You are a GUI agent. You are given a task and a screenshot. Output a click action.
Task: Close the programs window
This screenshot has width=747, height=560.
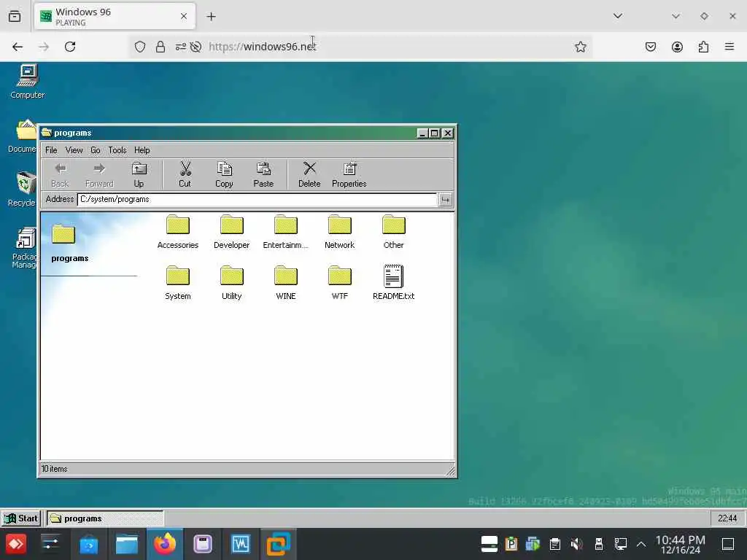click(x=447, y=133)
